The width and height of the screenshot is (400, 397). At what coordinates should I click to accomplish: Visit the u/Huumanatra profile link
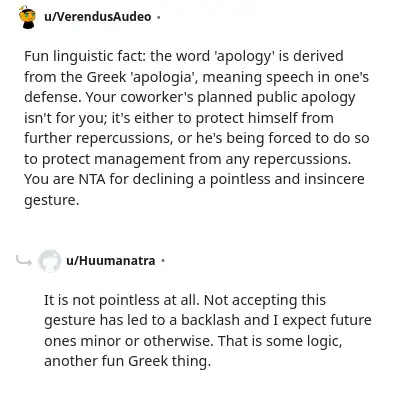111,260
